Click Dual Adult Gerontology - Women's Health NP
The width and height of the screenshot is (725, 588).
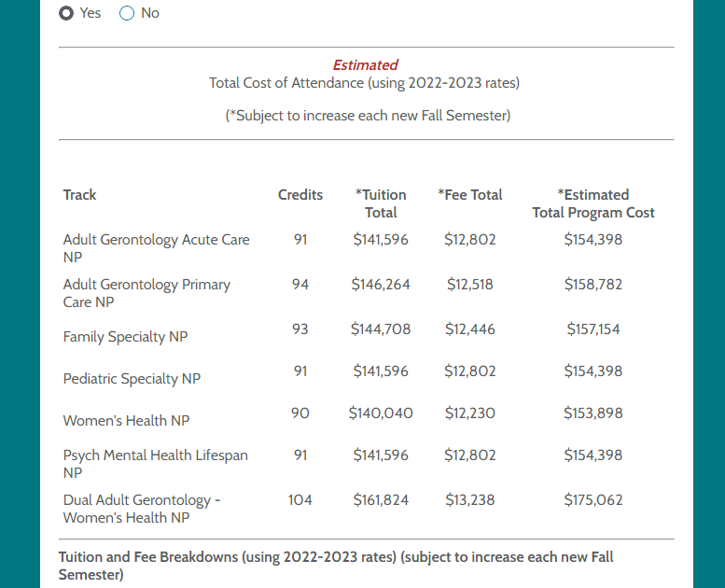click(x=142, y=509)
